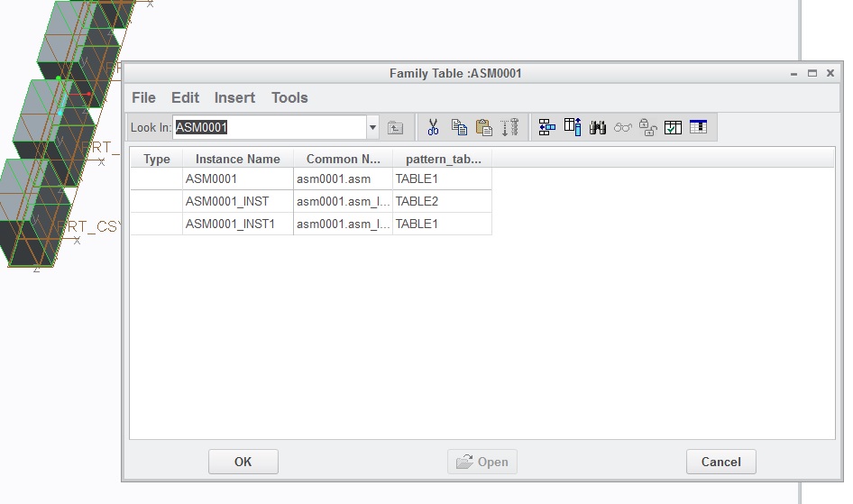Image resolution: width=853 pixels, height=504 pixels.
Task: Lock or unlock the selected instance
Action: click(x=647, y=128)
